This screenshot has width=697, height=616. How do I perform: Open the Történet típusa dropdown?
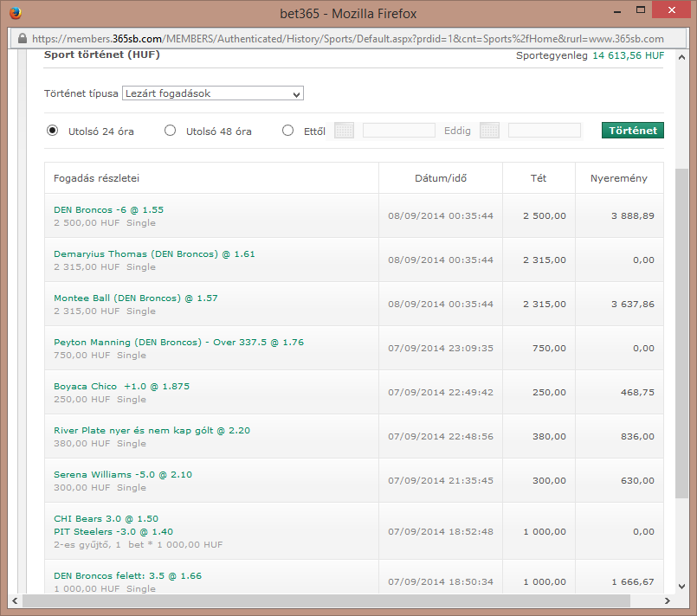[x=213, y=93]
